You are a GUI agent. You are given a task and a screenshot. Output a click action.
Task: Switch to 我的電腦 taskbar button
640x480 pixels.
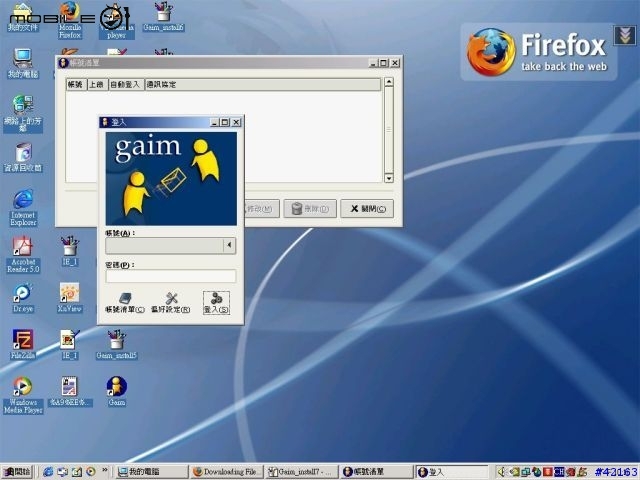pos(151,472)
